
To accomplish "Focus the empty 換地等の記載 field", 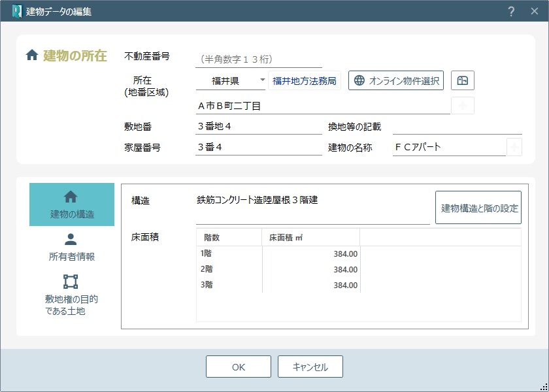I will 457,126.
